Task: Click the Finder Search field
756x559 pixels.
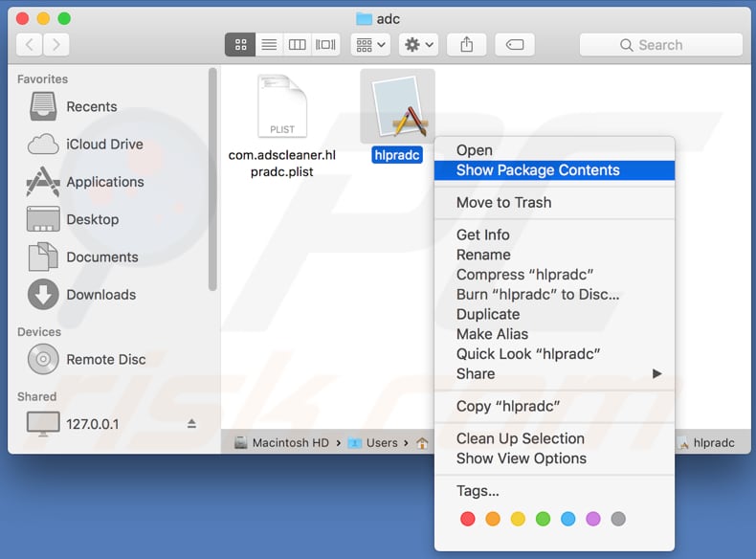Action: click(660, 45)
